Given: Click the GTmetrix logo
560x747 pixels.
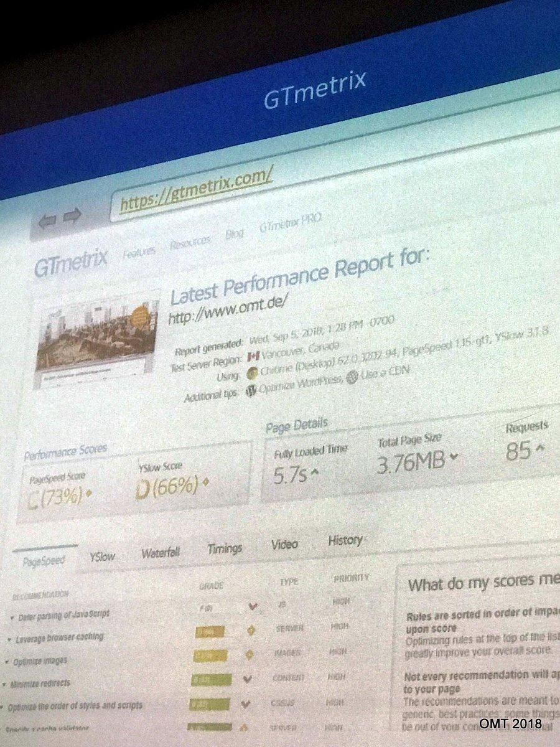Looking at the screenshot, I should [x=70, y=265].
